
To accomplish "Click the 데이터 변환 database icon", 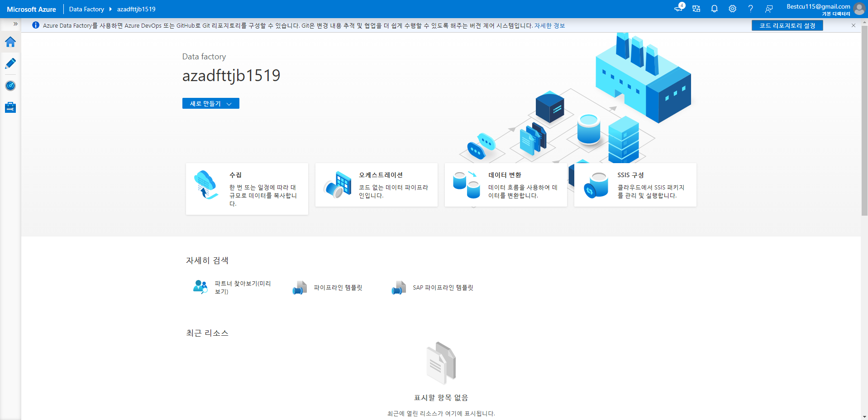I will (x=467, y=185).
